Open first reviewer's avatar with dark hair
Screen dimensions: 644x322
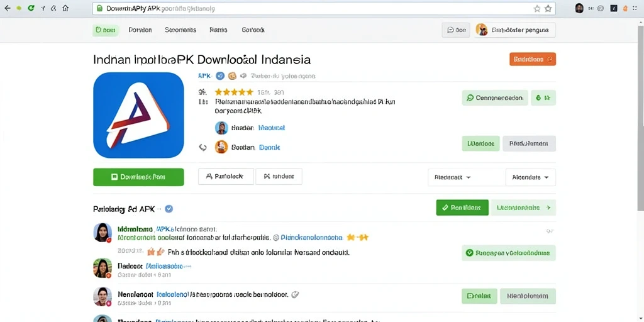(x=103, y=233)
